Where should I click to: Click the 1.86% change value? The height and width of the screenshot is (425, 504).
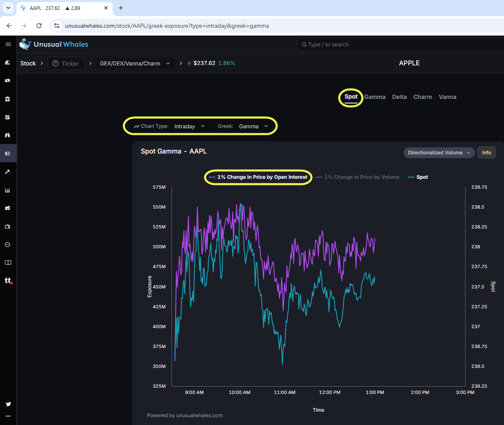point(227,63)
